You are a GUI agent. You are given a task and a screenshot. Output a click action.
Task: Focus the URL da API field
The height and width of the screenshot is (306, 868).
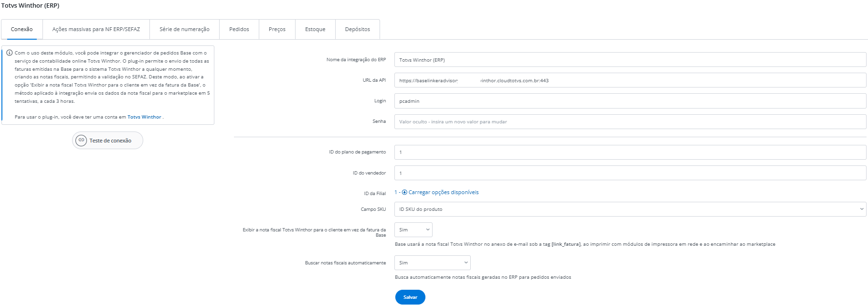tap(630, 81)
